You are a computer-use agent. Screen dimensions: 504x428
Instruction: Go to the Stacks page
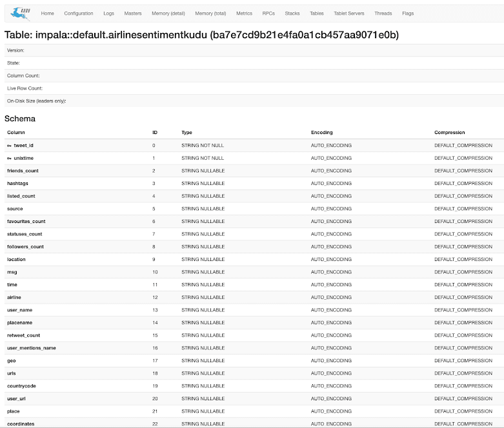[x=292, y=14]
